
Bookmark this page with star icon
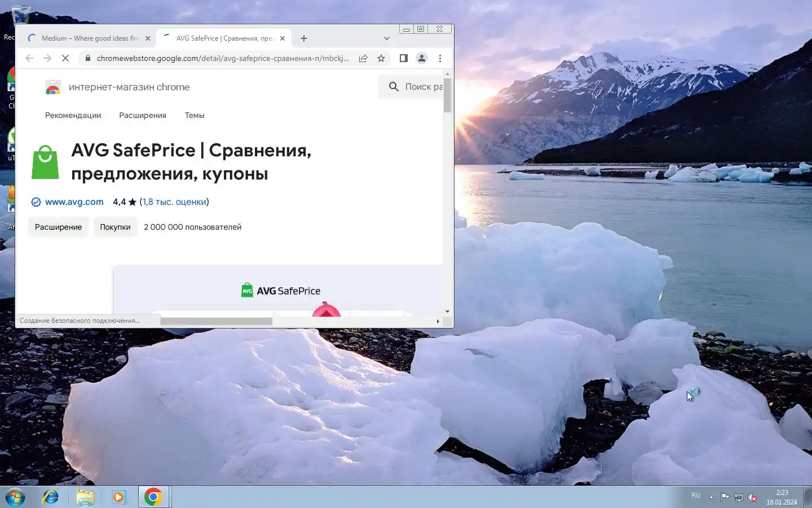[381, 58]
